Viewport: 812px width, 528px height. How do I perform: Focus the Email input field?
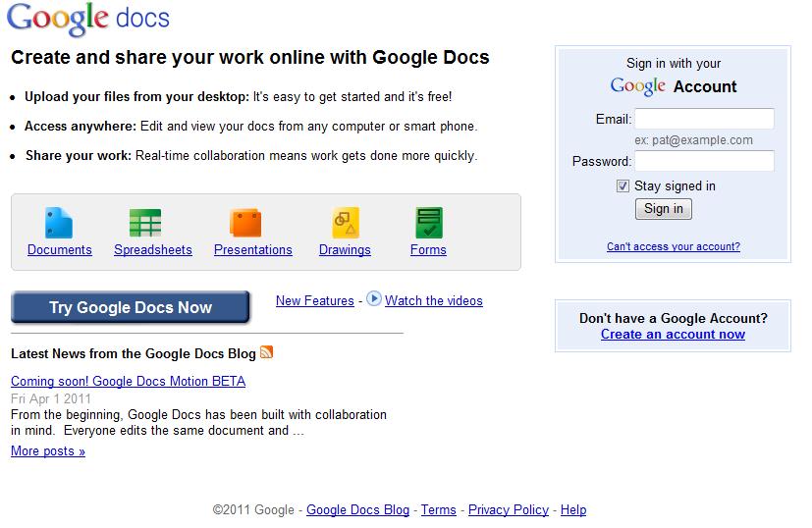704,119
